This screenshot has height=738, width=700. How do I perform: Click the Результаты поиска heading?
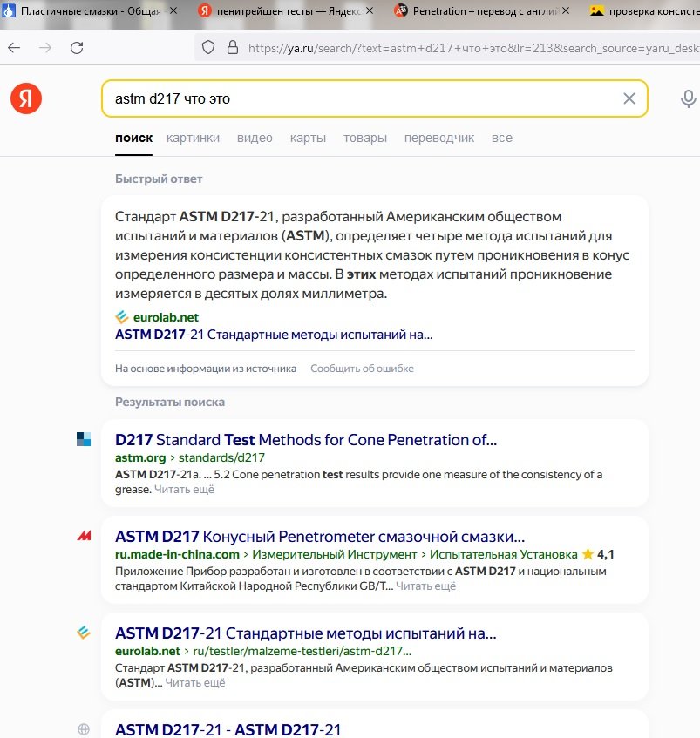[x=170, y=402]
